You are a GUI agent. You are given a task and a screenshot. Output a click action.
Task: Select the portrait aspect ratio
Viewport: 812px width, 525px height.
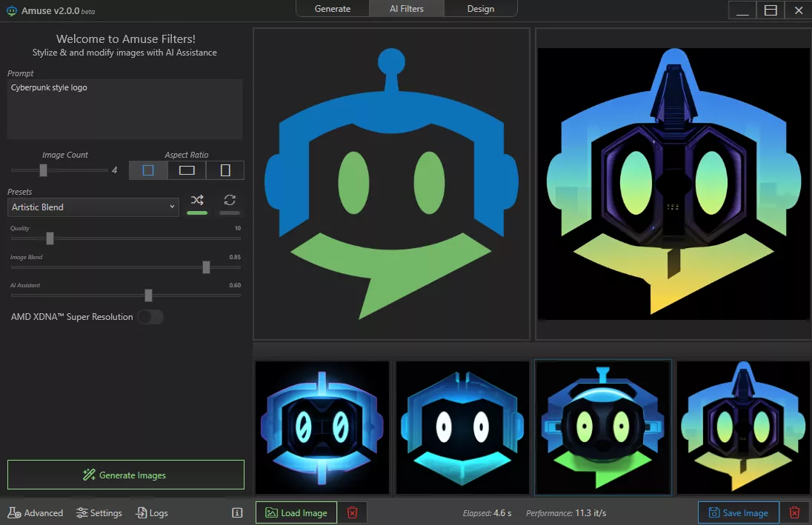coord(225,170)
